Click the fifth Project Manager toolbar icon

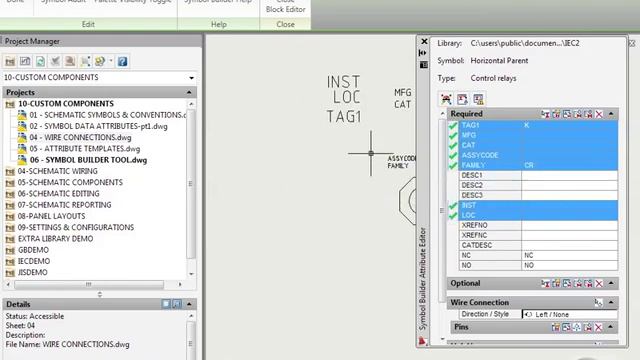click(x=70, y=62)
